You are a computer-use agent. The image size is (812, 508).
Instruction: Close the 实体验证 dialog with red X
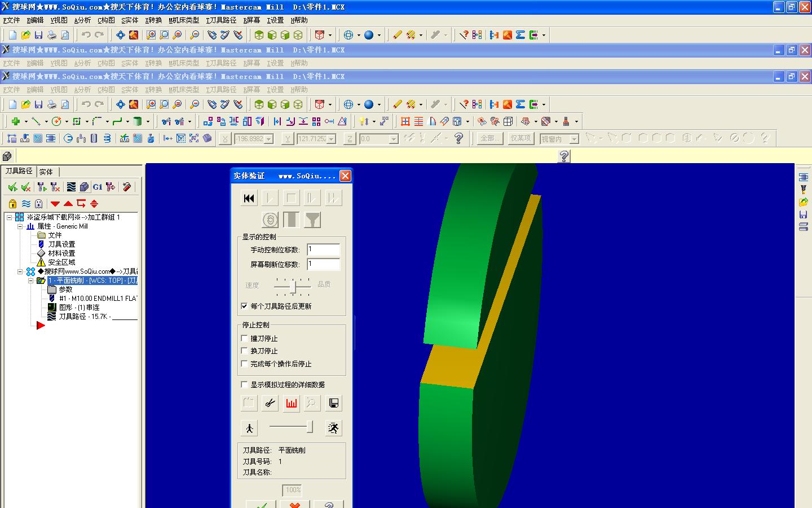tap(345, 176)
